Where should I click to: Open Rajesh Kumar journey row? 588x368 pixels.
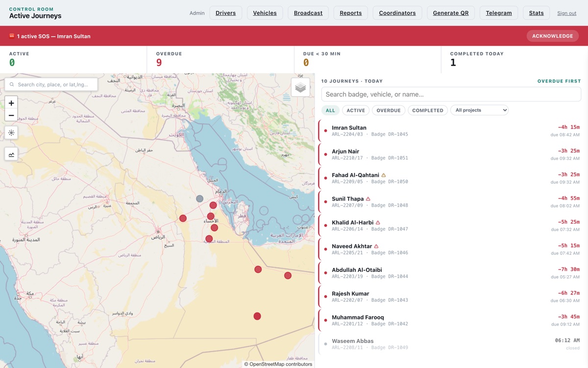pyautogui.click(x=451, y=296)
